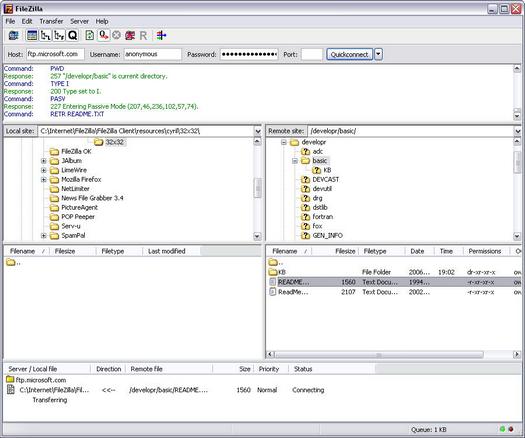Select the NetLimiter folder icon
Screen dimensions: 525x438
[54, 189]
